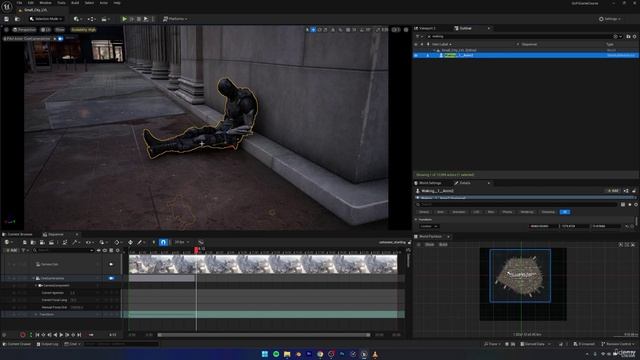Click the Add button in Details panel

coord(613,191)
